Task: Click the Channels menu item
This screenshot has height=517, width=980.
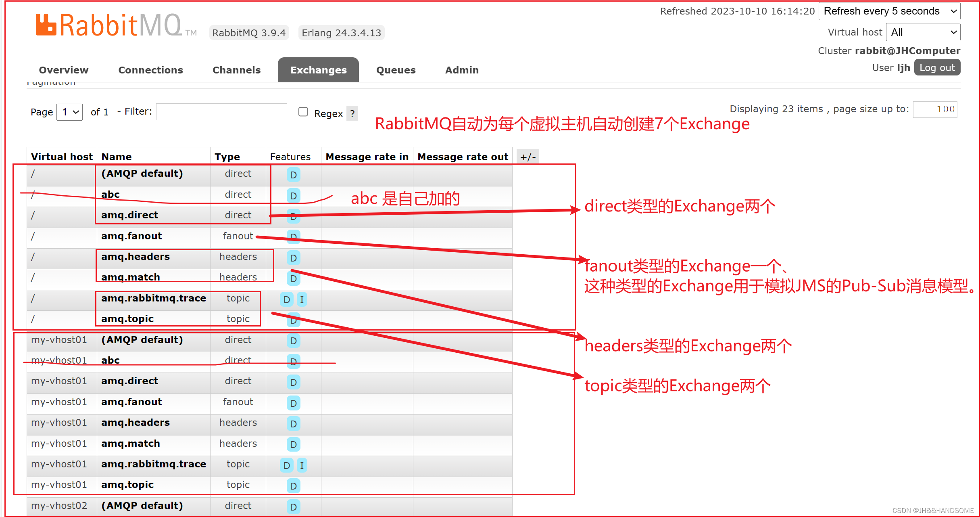Action: click(237, 70)
